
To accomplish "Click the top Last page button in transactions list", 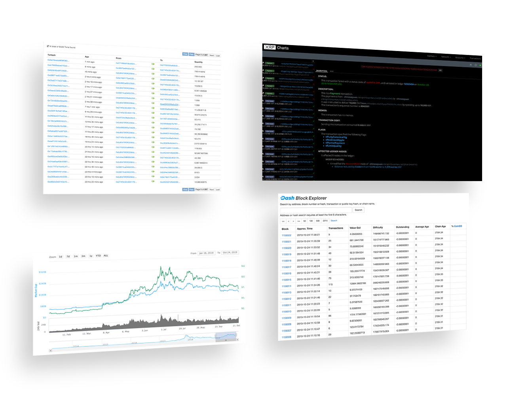I will coord(218,56).
